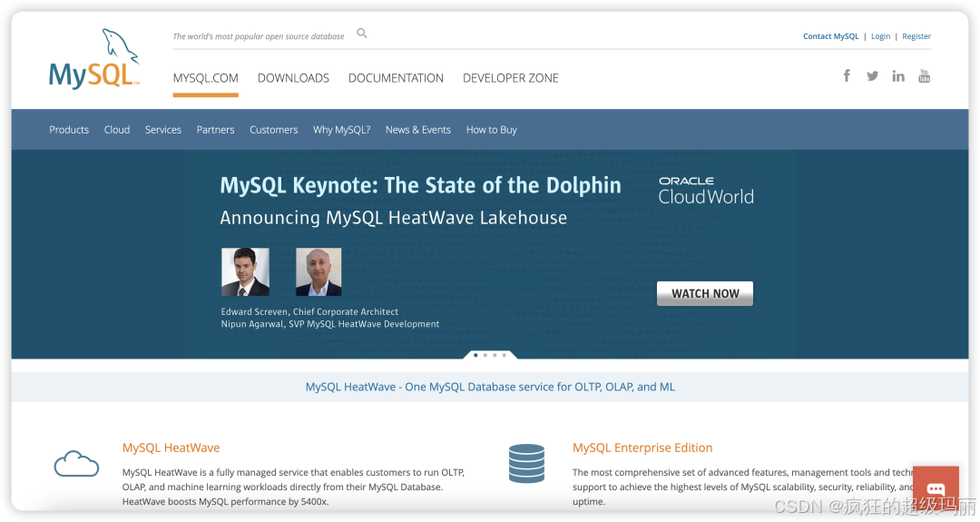Open the MySQL Facebook page icon

point(847,75)
